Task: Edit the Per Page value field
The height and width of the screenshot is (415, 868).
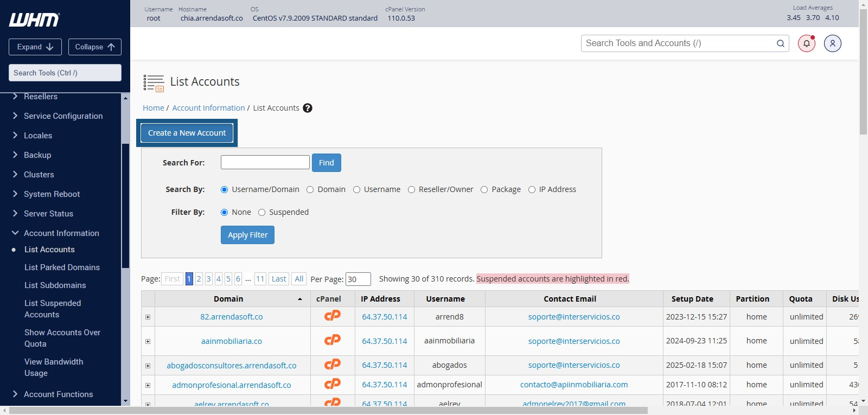Action: point(358,279)
